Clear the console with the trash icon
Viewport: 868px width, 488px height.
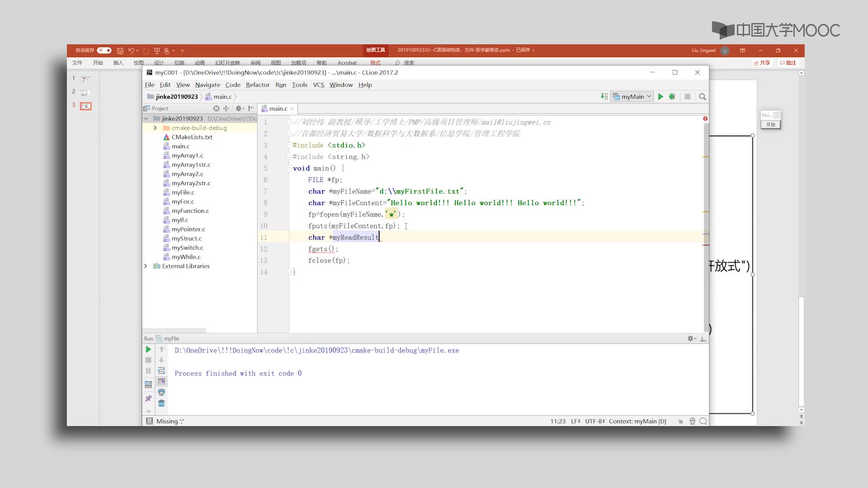point(161,404)
